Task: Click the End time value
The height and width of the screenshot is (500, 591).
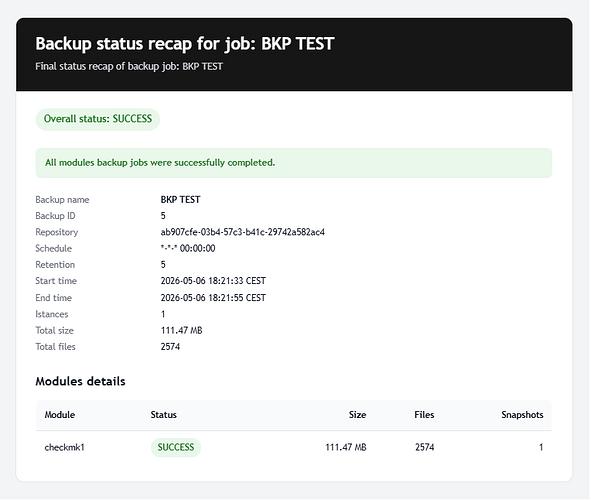Action: point(213,298)
